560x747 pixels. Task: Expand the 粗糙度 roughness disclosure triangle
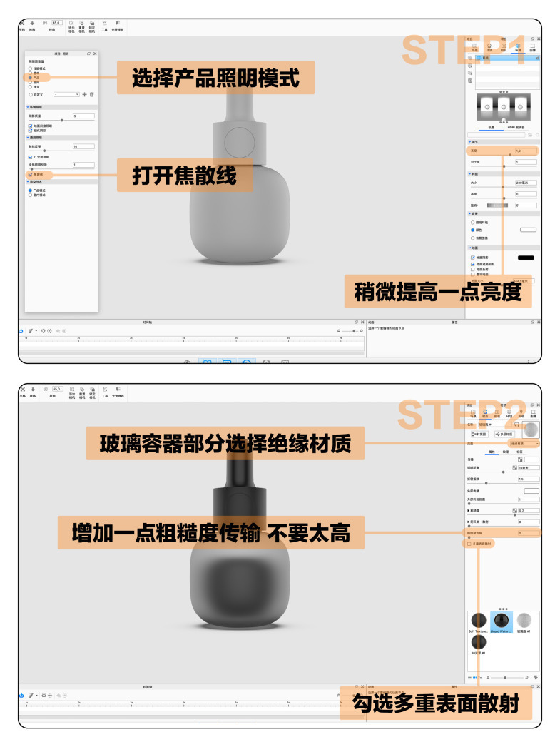pyautogui.click(x=467, y=511)
